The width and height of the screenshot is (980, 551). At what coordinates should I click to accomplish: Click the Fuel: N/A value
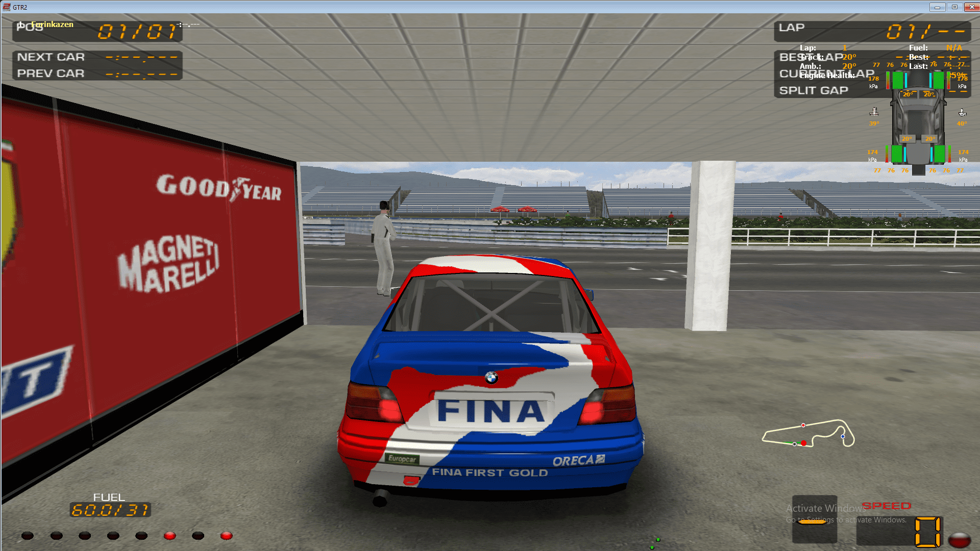pos(954,47)
